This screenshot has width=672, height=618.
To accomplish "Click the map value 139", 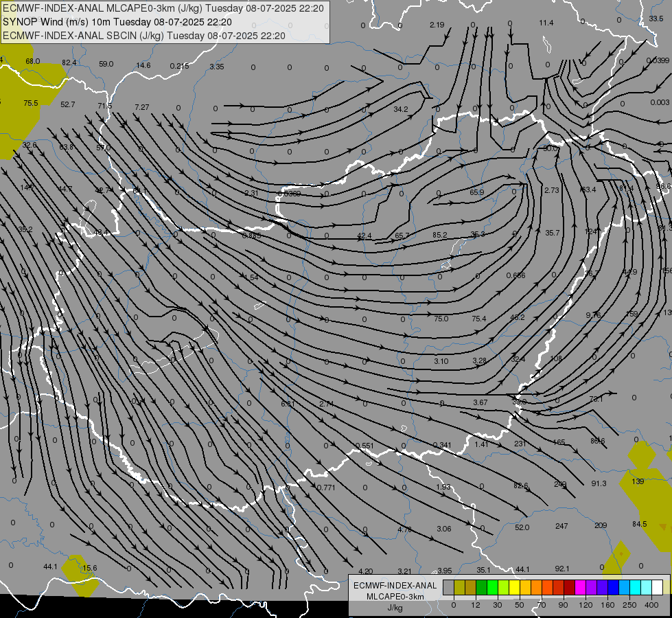I will point(638,481).
